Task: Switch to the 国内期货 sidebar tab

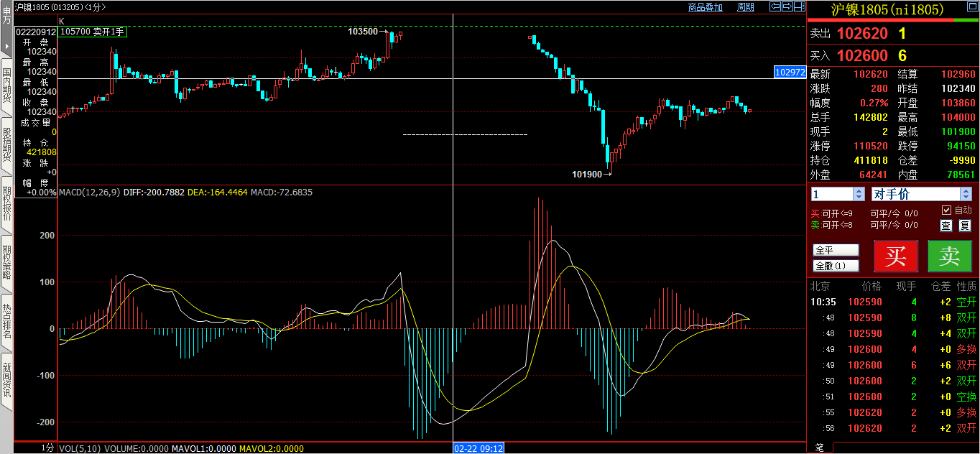Action: pyautogui.click(x=6, y=85)
